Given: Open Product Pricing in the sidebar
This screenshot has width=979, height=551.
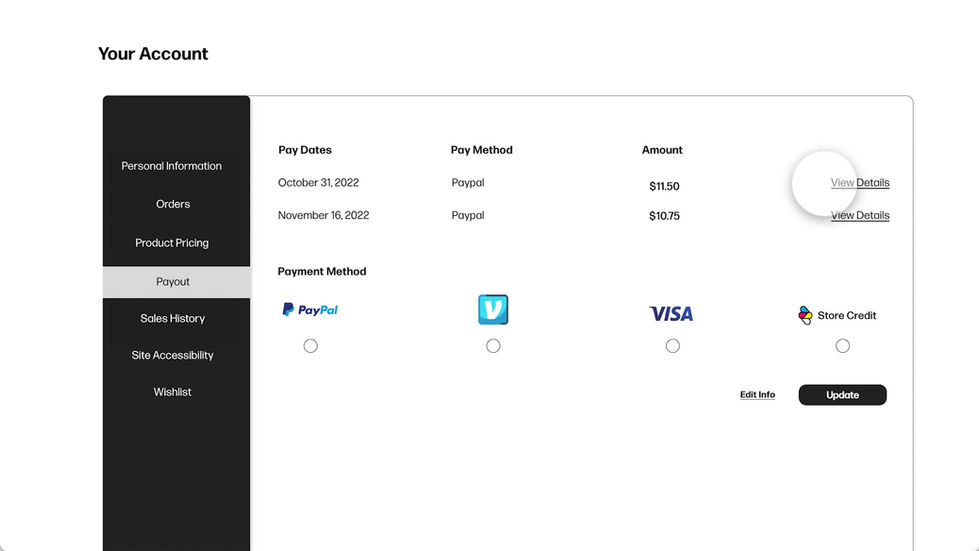Looking at the screenshot, I should 172,243.
